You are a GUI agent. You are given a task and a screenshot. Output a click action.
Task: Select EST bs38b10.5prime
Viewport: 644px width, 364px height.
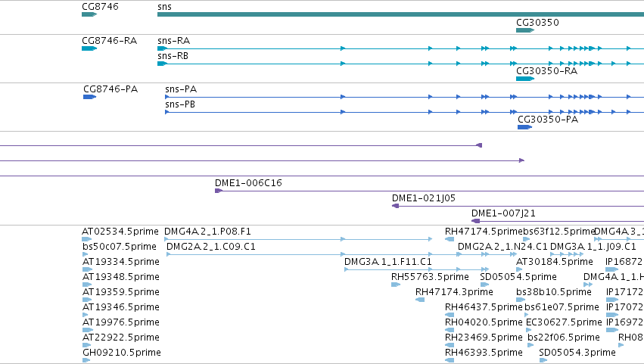coord(554,292)
